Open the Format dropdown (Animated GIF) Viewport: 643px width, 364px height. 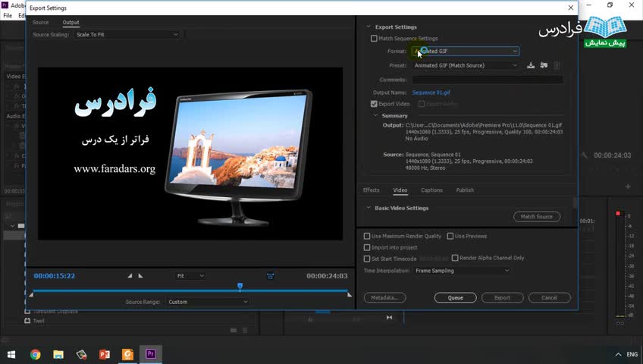466,52
